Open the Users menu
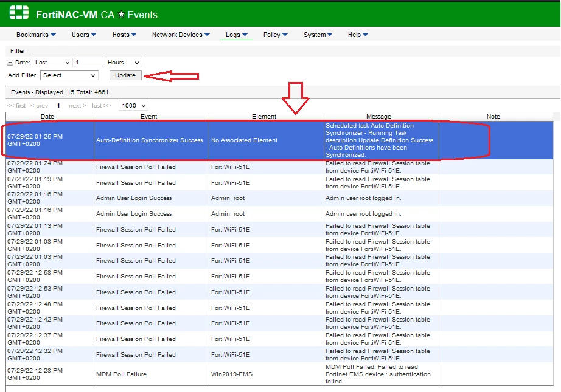The width and height of the screenshot is (561, 392). coord(84,35)
